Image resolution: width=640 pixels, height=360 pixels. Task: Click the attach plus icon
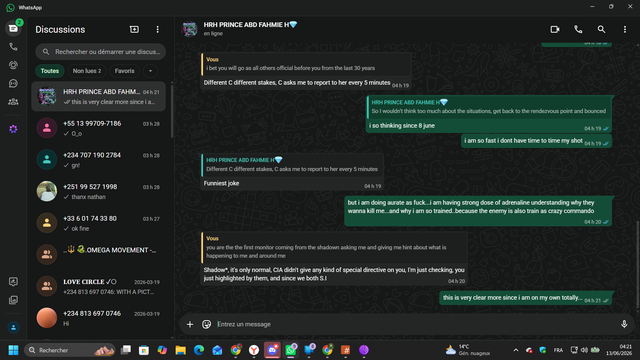point(190,324)
